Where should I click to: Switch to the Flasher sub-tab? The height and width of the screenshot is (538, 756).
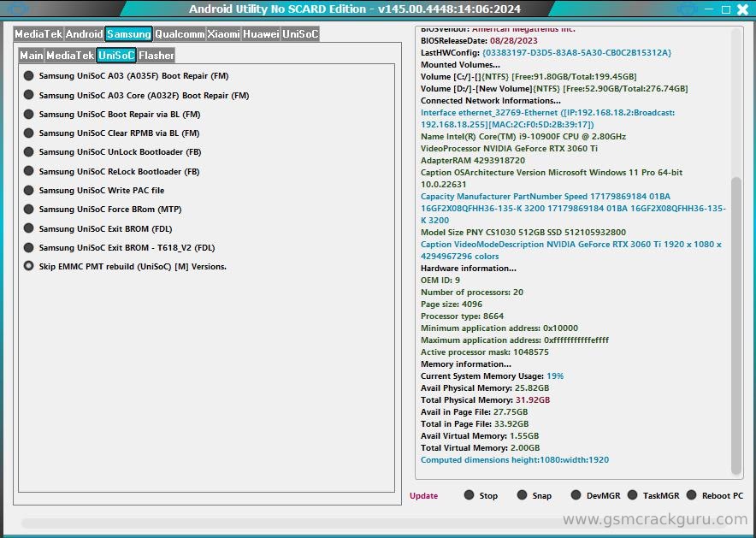[x=156, y=56]
